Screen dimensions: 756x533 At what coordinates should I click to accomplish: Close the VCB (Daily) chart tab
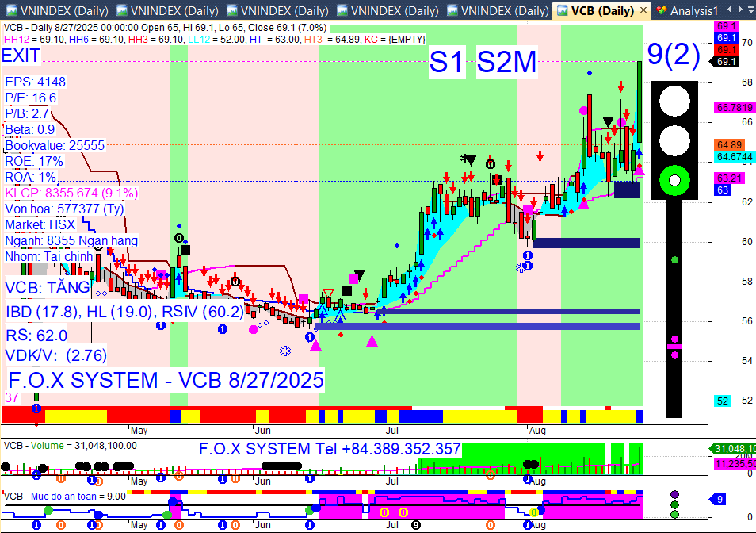[x=643, y=10]
